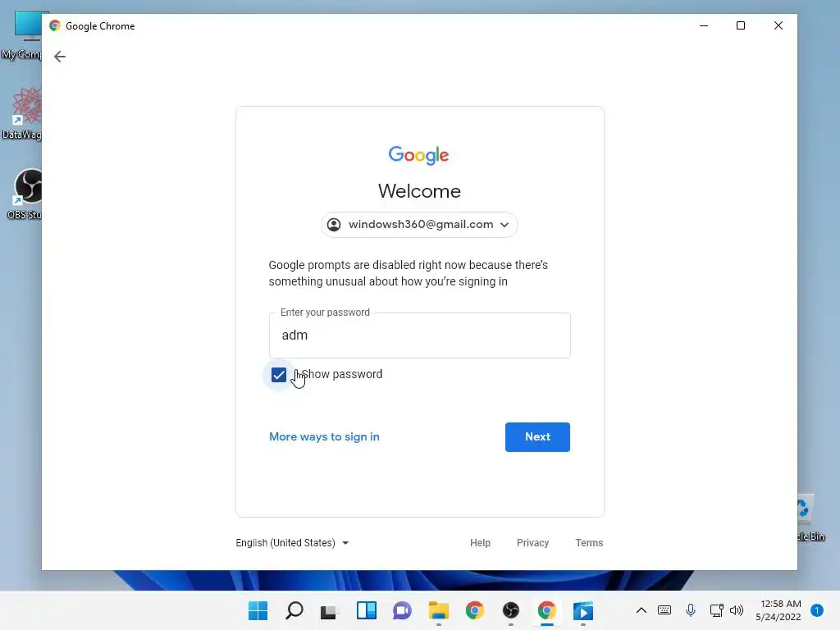Expand the windowsh360@gmail.com account selector

pos(419,225)
